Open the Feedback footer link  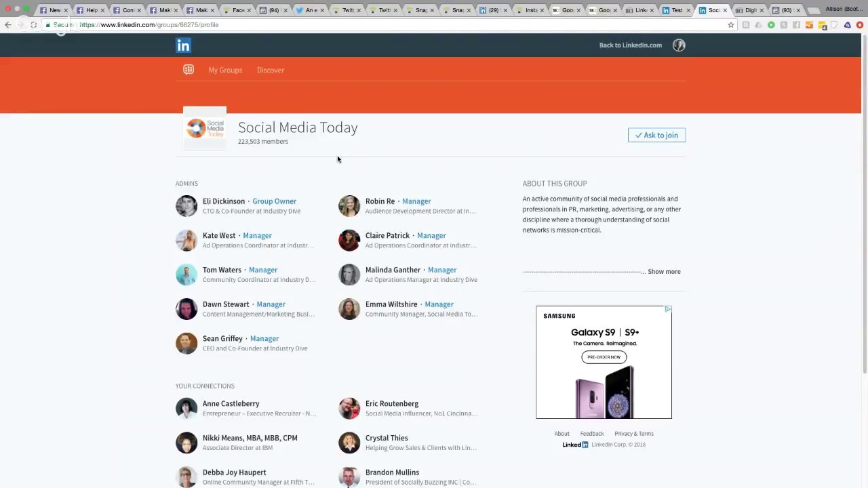(591, 434)
